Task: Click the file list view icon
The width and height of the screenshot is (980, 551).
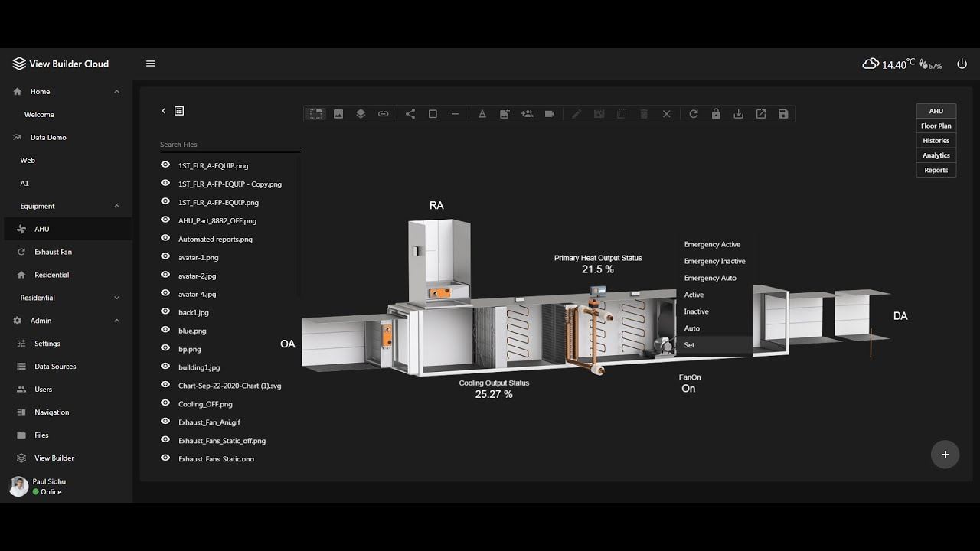Action: (x=179, y=111)
